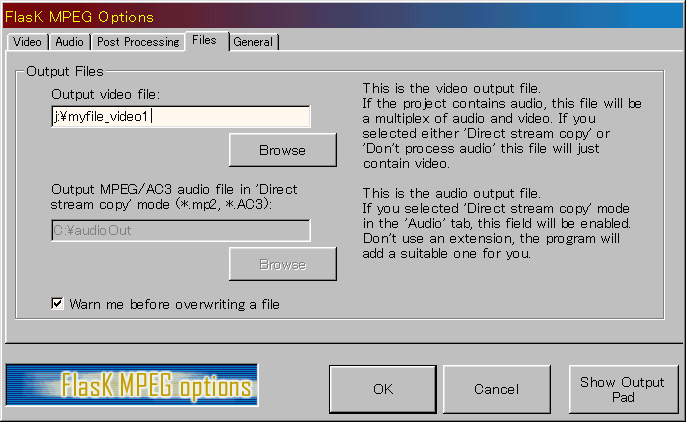This screenshot has width=686, height=422.
Task: Select the Post Processing tab
Action: pyautogui.click(x=138, y=42)
